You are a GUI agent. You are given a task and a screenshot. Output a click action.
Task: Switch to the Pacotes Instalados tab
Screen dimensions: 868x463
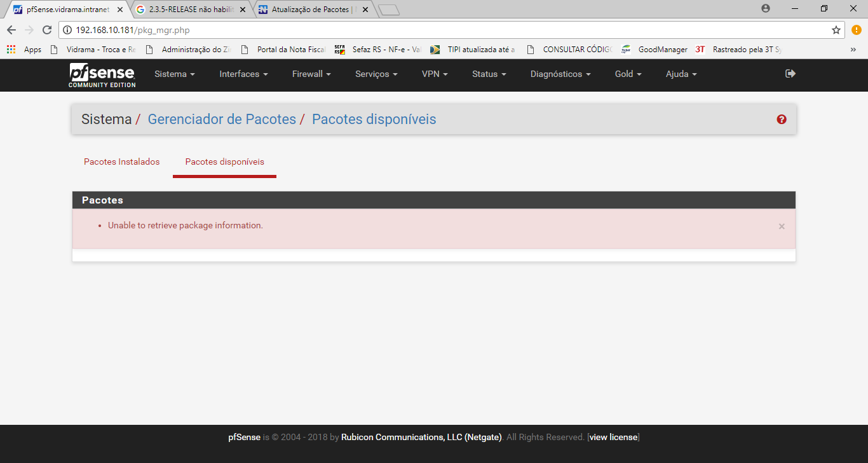pos(122,162)
